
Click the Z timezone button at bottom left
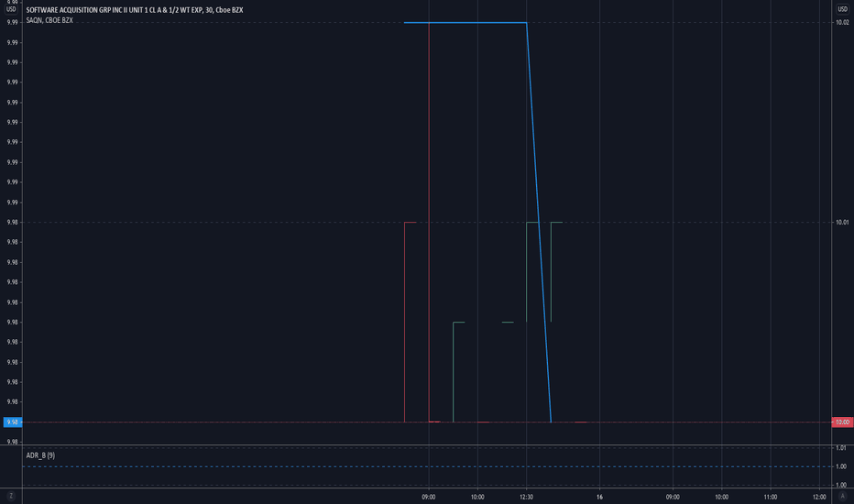pos(11,496)
